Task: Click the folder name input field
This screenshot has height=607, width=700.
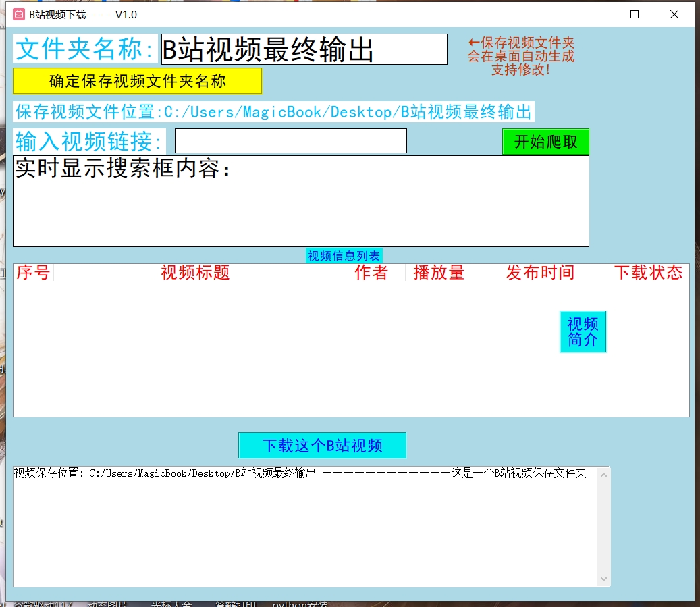Action: click(304, 49)
